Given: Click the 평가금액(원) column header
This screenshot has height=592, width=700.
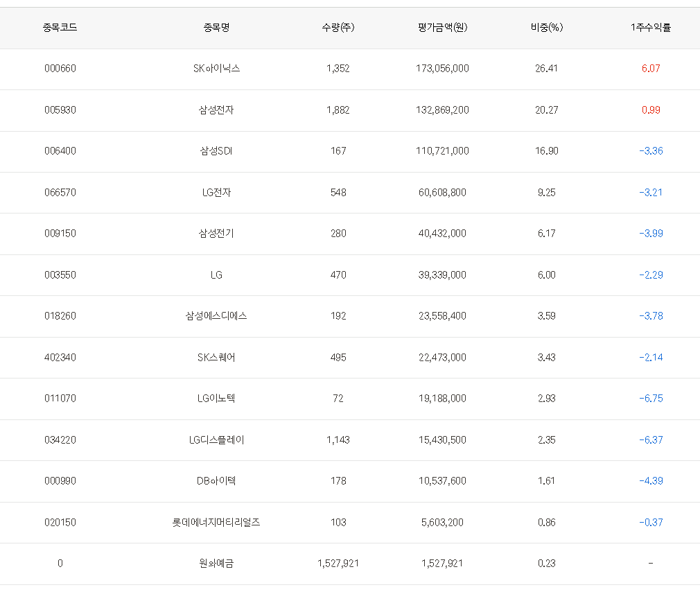Looking at the screenshot, I should tap(442, 28).
